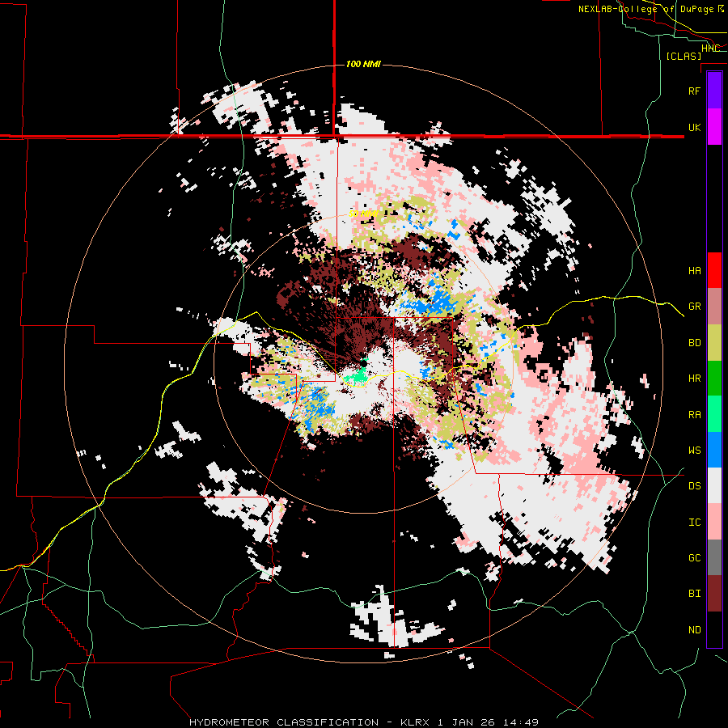728x728 pixels.
Task: Click the ND black legend swatch
Action: (x=714, y=629)
